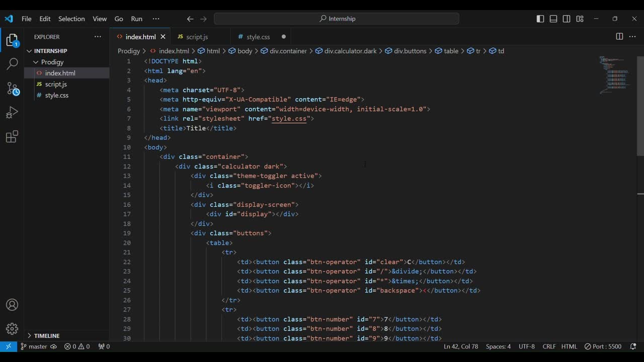This screenshot has width=644, height=362.
Task: Open the Extensions view
Action: (12, 137)
